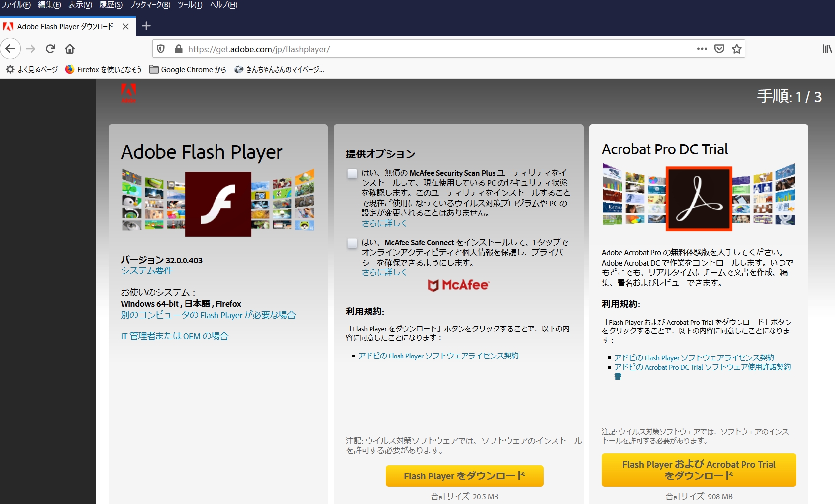Image resolution: width=835 pixels, height=504 pixels.
Task: Open Firefox を使いこなそう bookmark
Action: tap(103, 69)
